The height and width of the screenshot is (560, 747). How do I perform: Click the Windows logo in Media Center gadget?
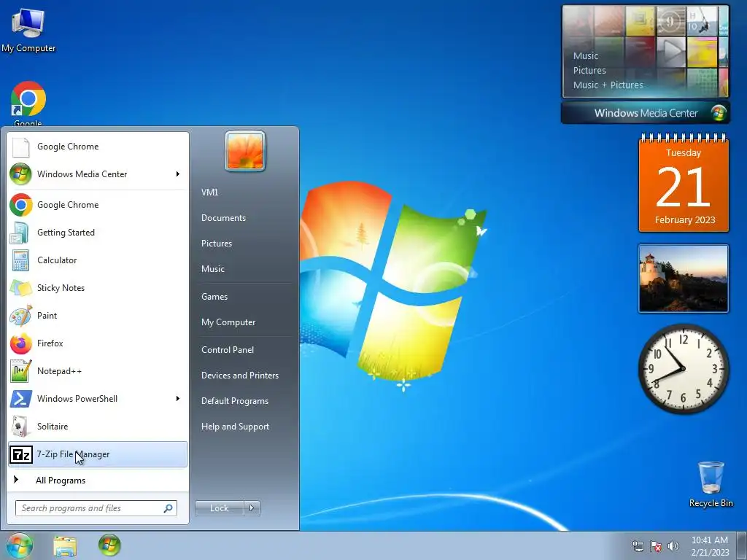719,113
